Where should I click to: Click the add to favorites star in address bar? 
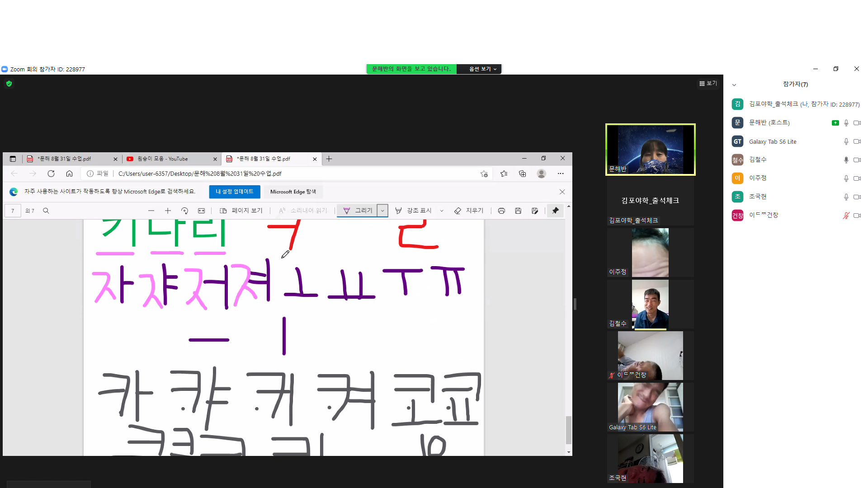click(x=484, y=174)
